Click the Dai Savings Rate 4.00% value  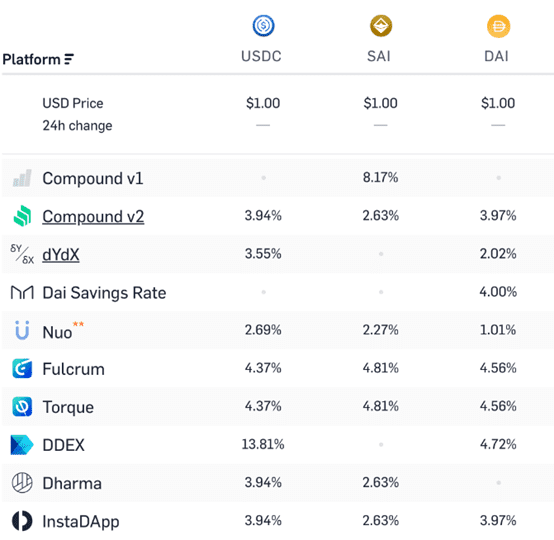pos(498,292)
